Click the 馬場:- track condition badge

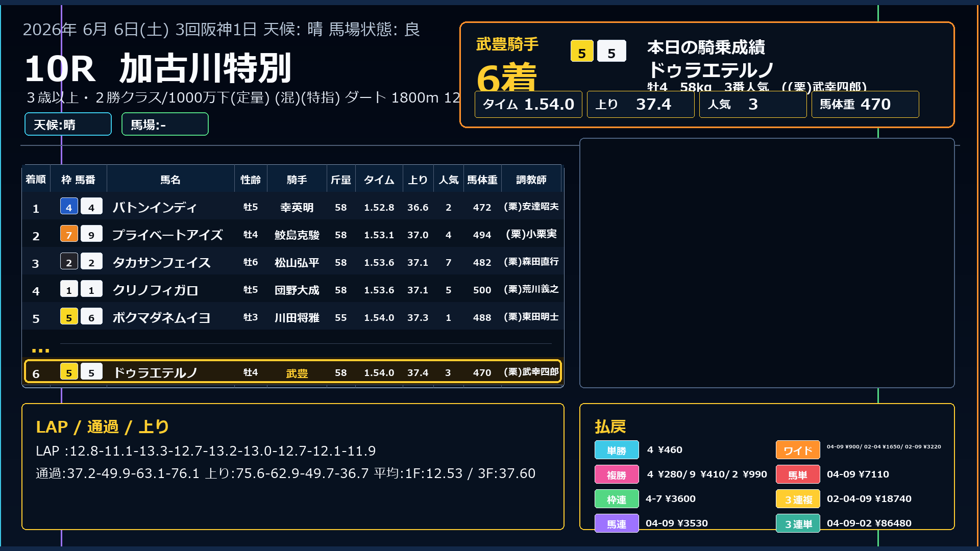pos(165,124)
